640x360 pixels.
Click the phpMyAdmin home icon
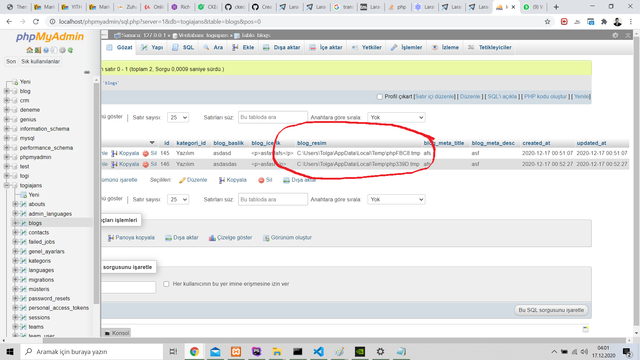29,50
